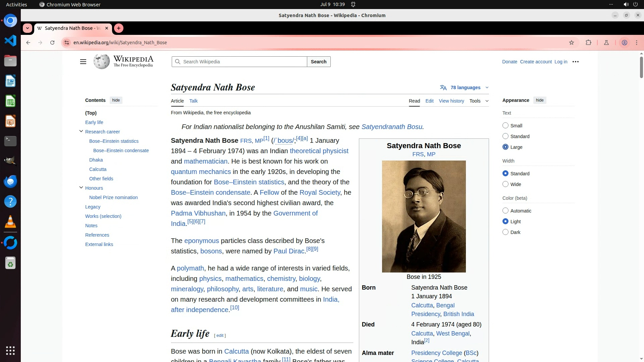Open a new tab with plus button
This screenshot has width=644, height=362.
(119, 28)
